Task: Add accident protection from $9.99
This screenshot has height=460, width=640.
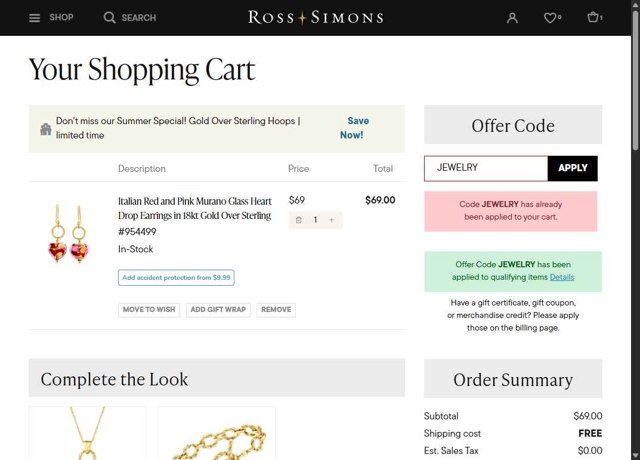Action: coord(176,278)
